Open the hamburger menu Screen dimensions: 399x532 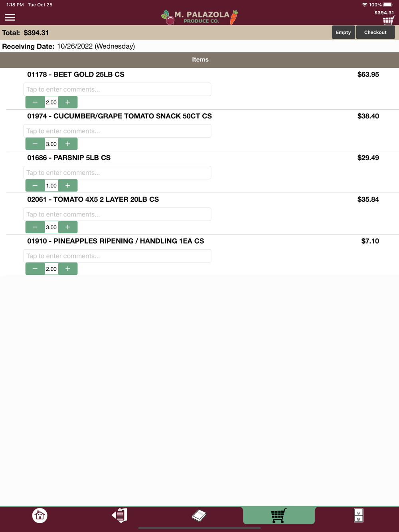[10, 17]
